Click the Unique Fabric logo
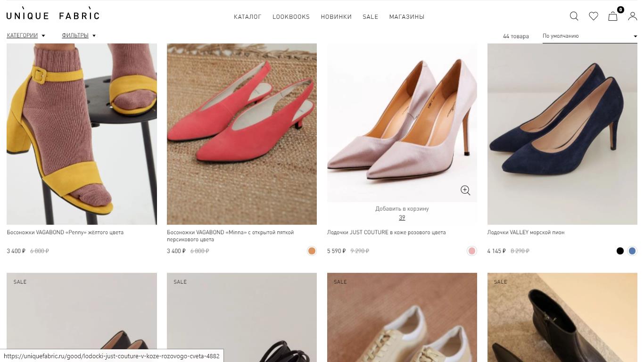 click(53, 14)
